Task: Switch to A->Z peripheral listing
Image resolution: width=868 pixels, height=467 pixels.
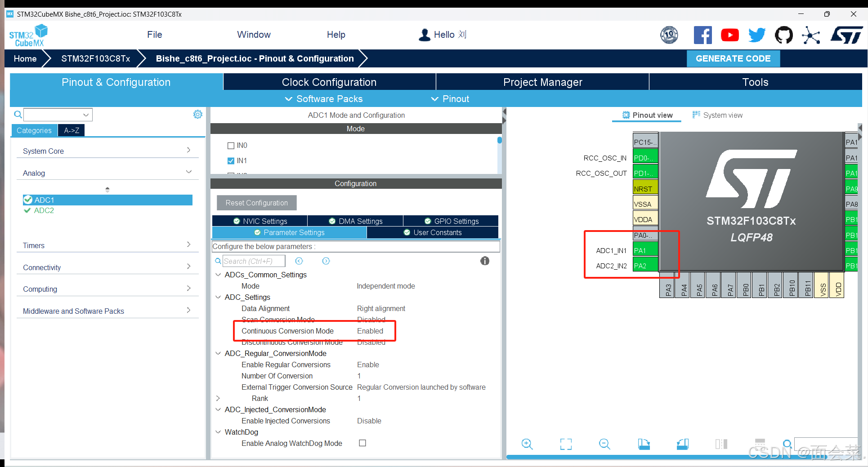Action: pyautogui.click(x=72, y=130)
